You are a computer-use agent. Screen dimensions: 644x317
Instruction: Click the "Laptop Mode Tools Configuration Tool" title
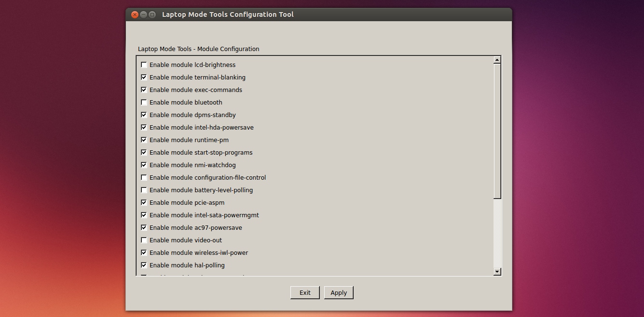228,14
